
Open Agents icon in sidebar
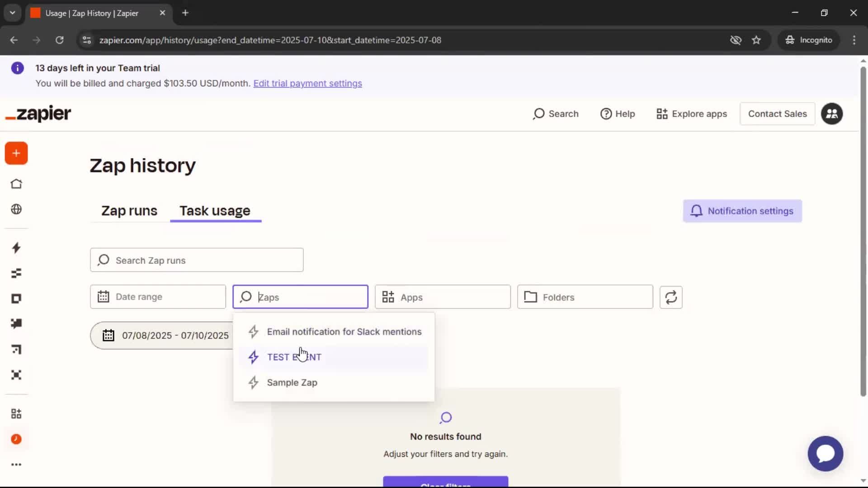16,375
